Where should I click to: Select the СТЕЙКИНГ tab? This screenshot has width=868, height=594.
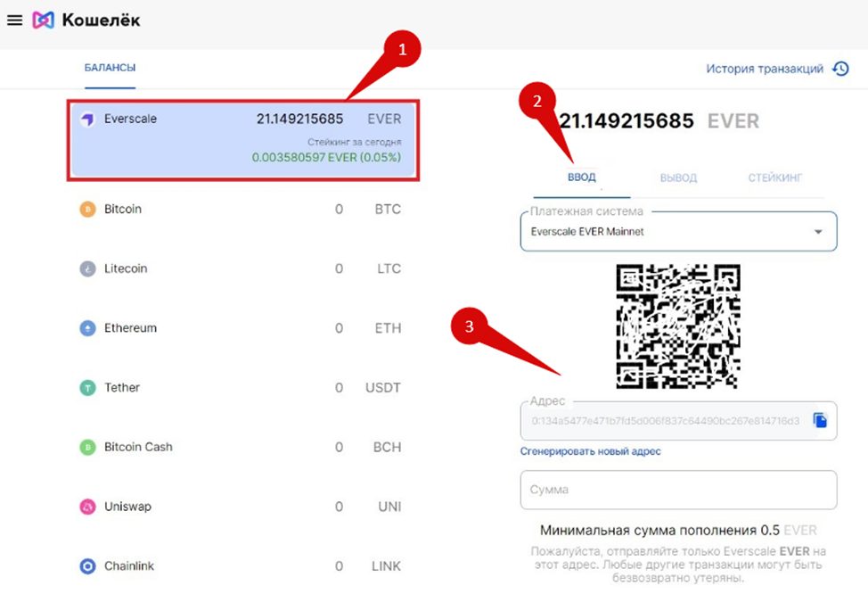coord(775,177)
